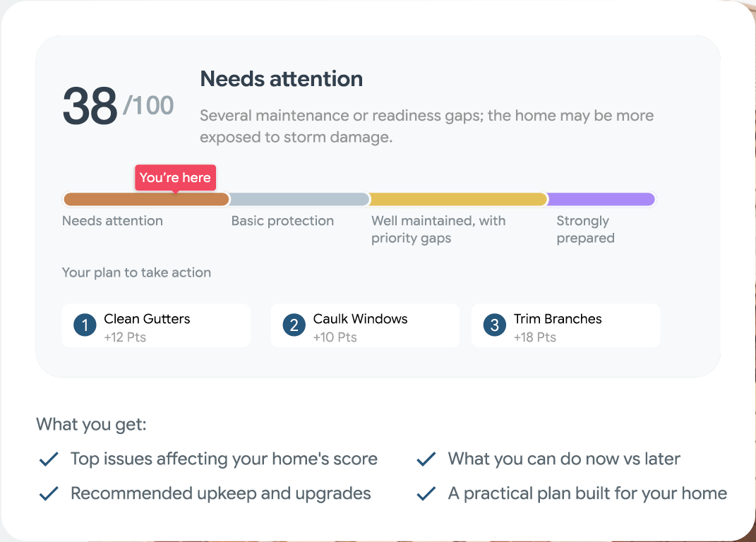The image size is (756, 542).
Task: Click the Needs attention heading
Action: [x=282, y=79]
